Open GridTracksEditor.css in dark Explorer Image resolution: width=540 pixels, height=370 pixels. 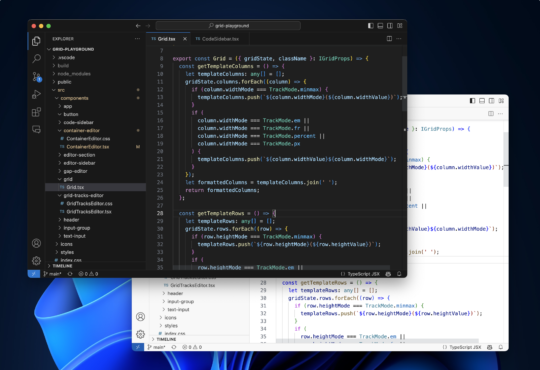(95, 204)
